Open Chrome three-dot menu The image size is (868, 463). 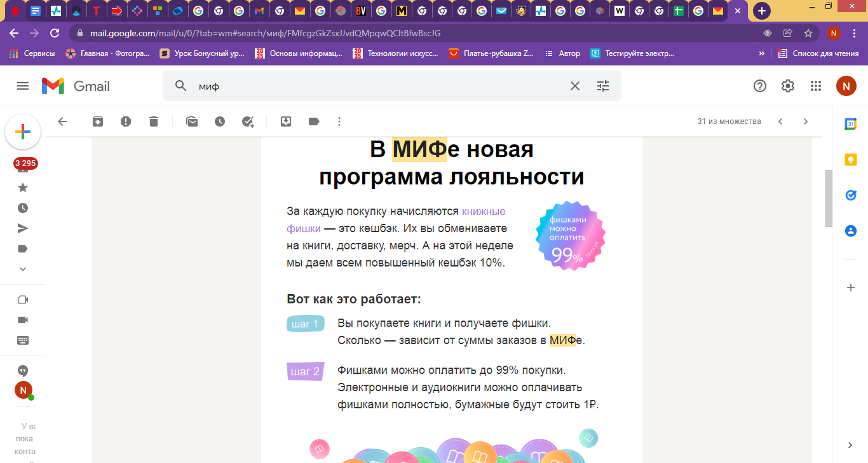[x=855, y=33]
